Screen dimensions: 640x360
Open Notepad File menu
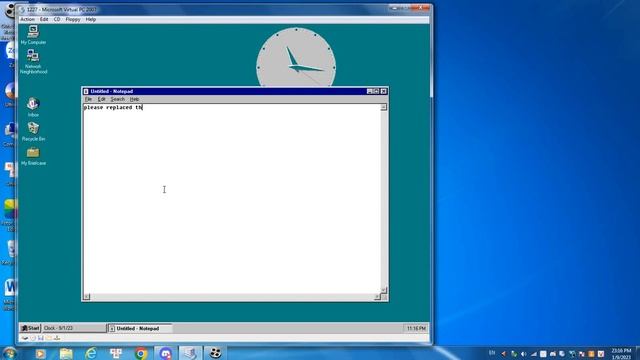pyautogui.click(x=88, y=99)
